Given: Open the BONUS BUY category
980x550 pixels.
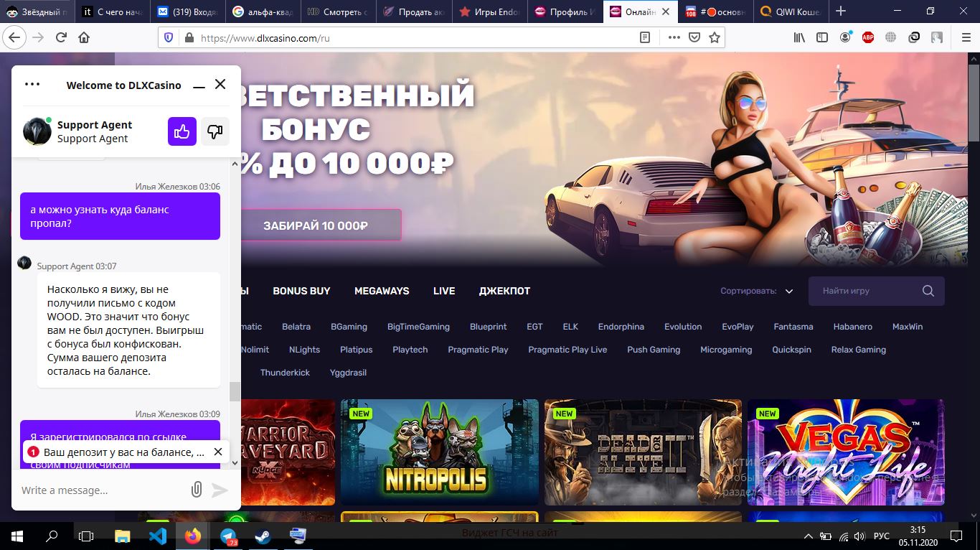Looking at the screenshot, I should pyautogui.click(x=301, y=291).
